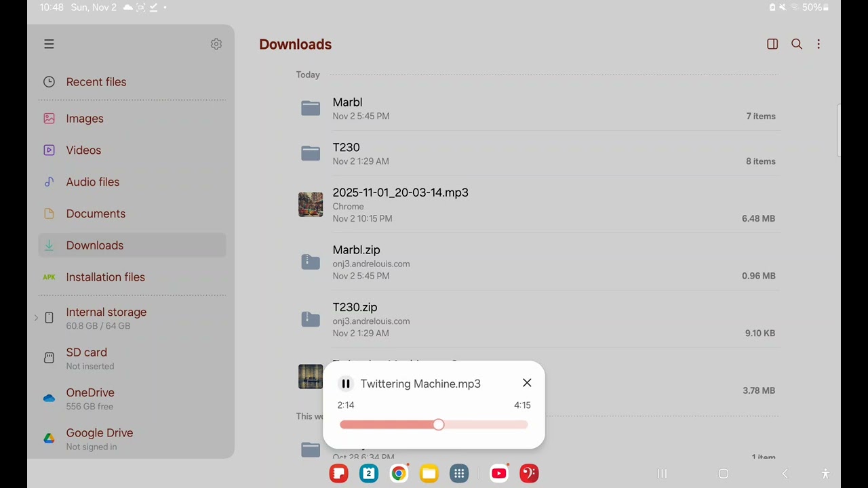Click the APK Installation files icon
This screenshot has width=868, height=488.
click(x=49, y=277)
